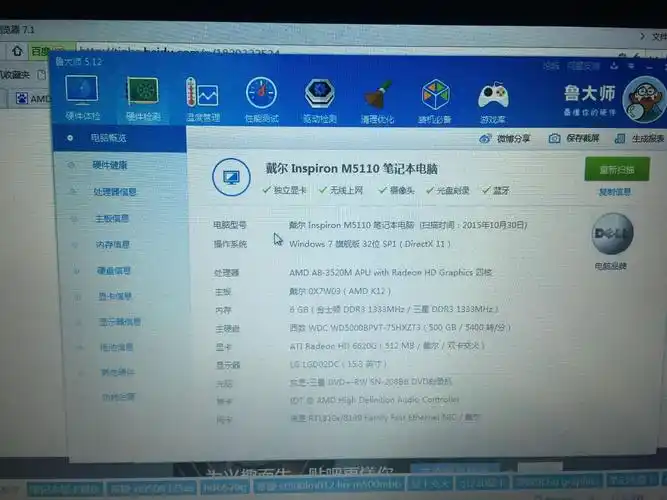Open the 鲁大师 title bar dropdown menu icon
This screenshot has width=667, height=500.
click(631, 66)
